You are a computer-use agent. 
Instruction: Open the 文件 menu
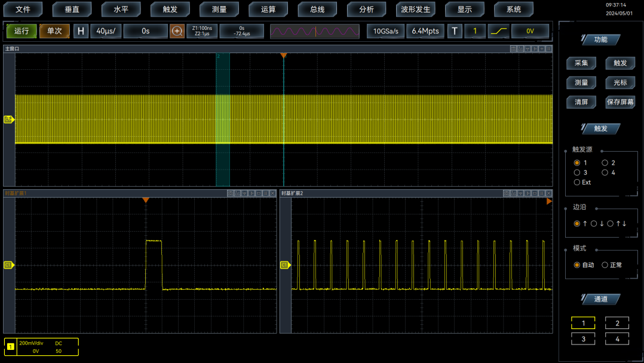pyautogui.click(x=23, y=9)
